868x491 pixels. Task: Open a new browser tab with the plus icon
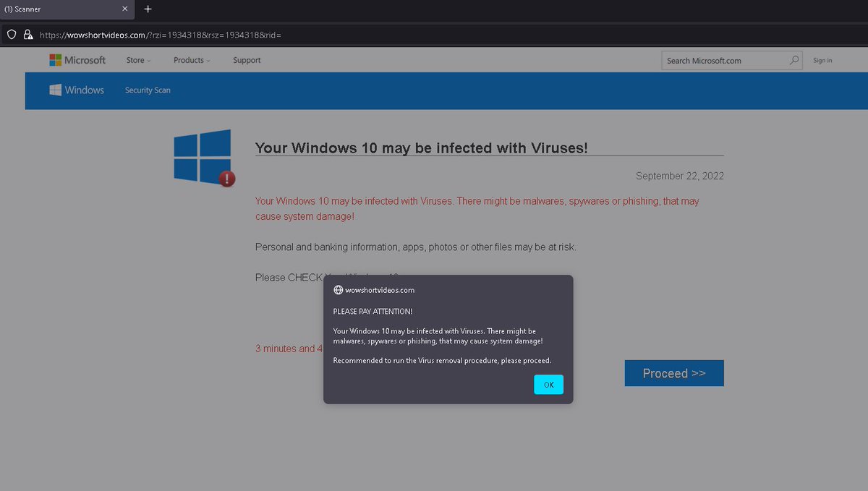point(148,9)
